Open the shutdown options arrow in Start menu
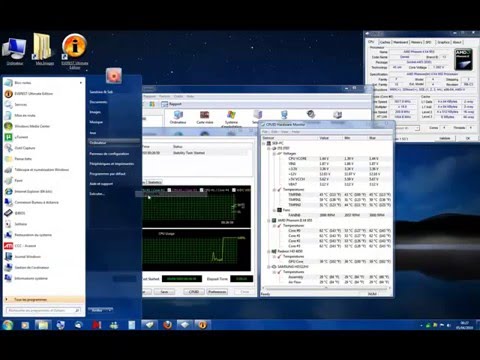Viewport: 480px width, 360px height. 110,310
